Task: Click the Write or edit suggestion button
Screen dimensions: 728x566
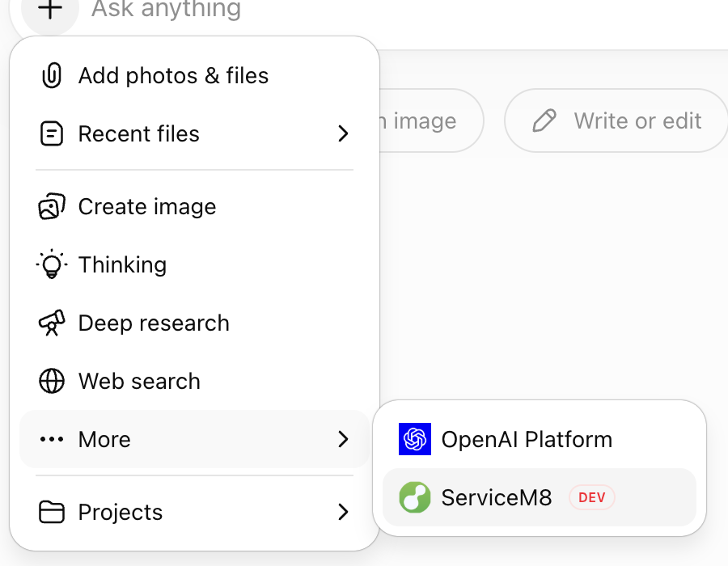Action: [616, 120]
